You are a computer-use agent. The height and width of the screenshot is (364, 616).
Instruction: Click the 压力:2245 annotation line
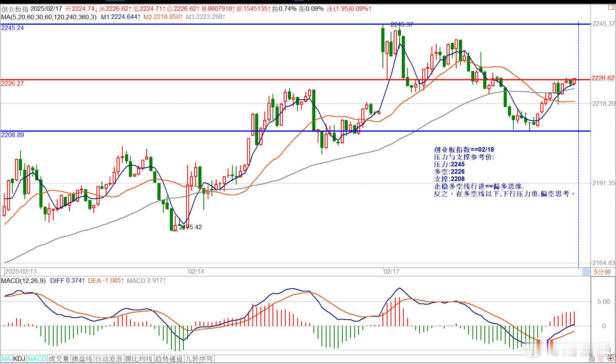point(449,164)
